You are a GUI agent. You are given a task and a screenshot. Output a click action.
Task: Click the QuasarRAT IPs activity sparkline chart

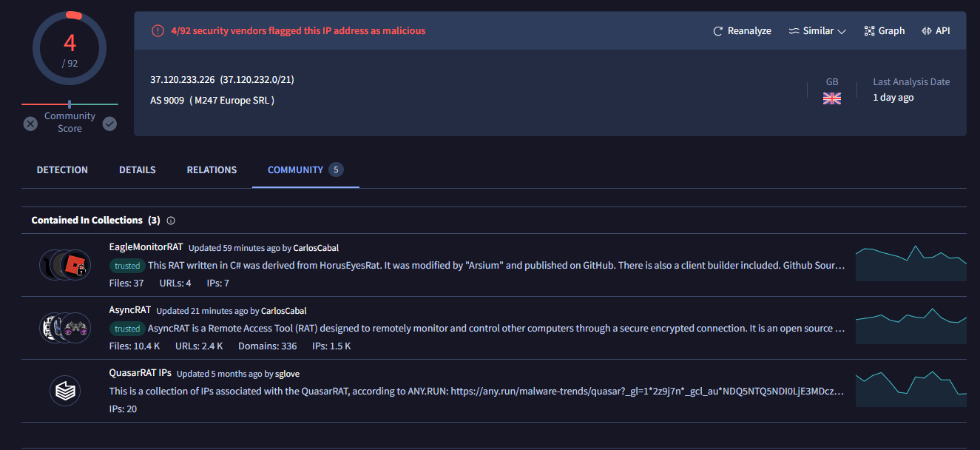point(910,388)
